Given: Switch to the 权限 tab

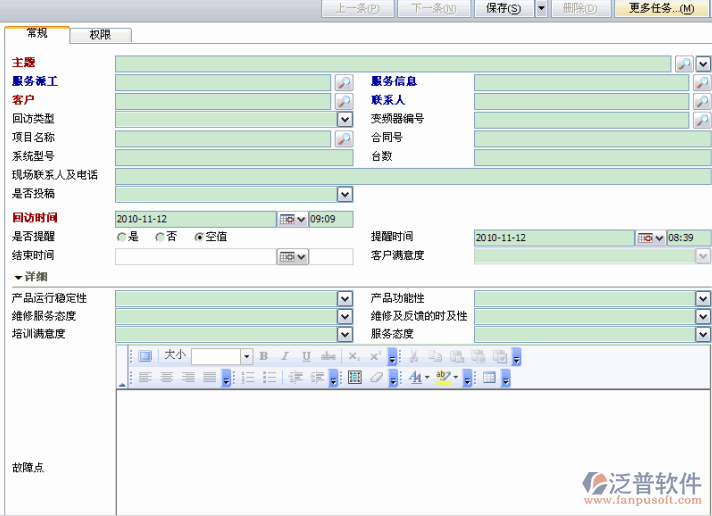Looking at the screenshot, I should (100, 34).
